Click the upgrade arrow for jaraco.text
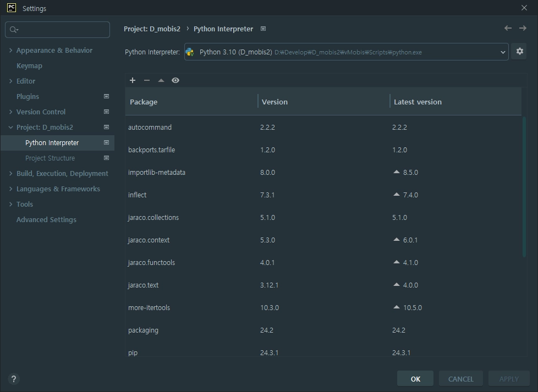This screenshot has height=392, width=538. click(x=396, y=285)
